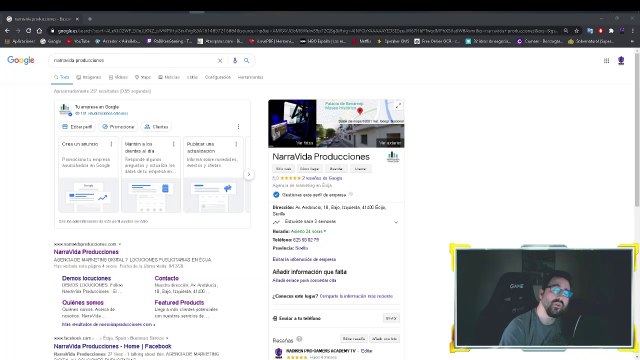Click the Sitio web button in knowledge panel
This screenshot has width=640, height=360.
pos(283,169)
